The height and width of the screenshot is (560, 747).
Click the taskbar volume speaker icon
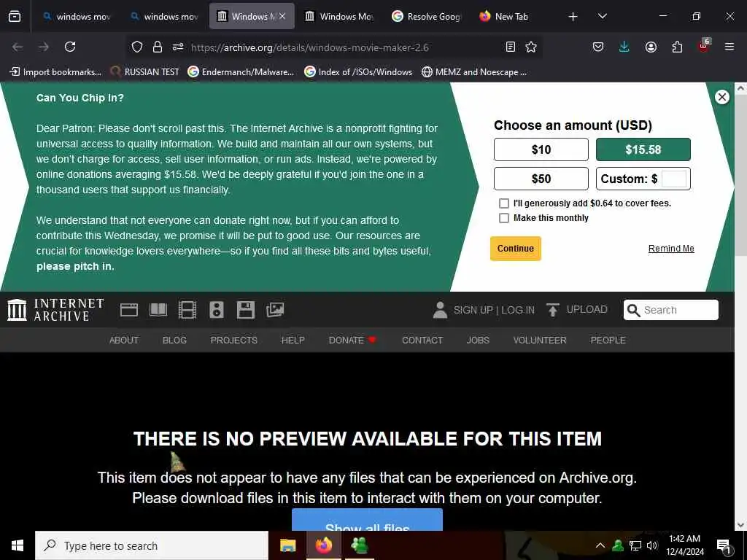point(652,545)
